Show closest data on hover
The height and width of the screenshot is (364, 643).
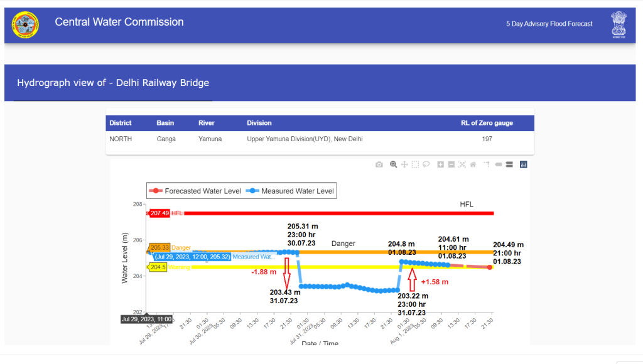(x=499, y=164)
